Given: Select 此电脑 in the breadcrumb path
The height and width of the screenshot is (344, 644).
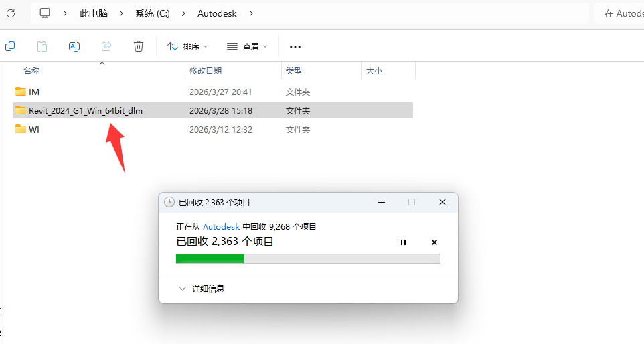Looking at the screenshot, I should coord(94,13).
